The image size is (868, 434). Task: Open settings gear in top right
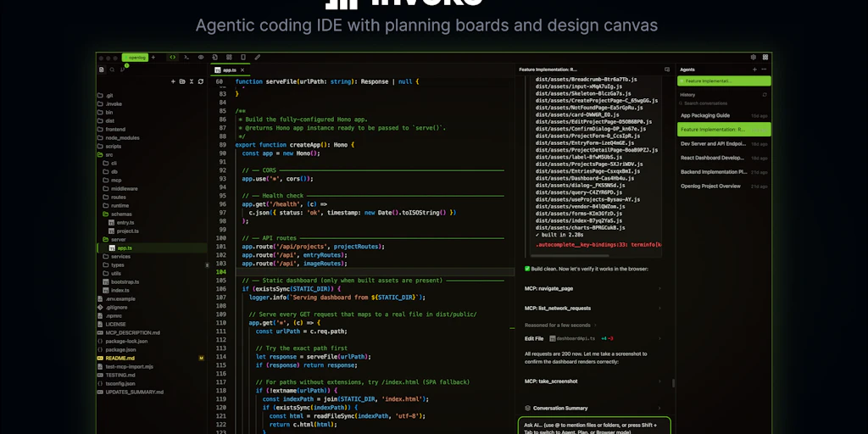click(754, 57)
